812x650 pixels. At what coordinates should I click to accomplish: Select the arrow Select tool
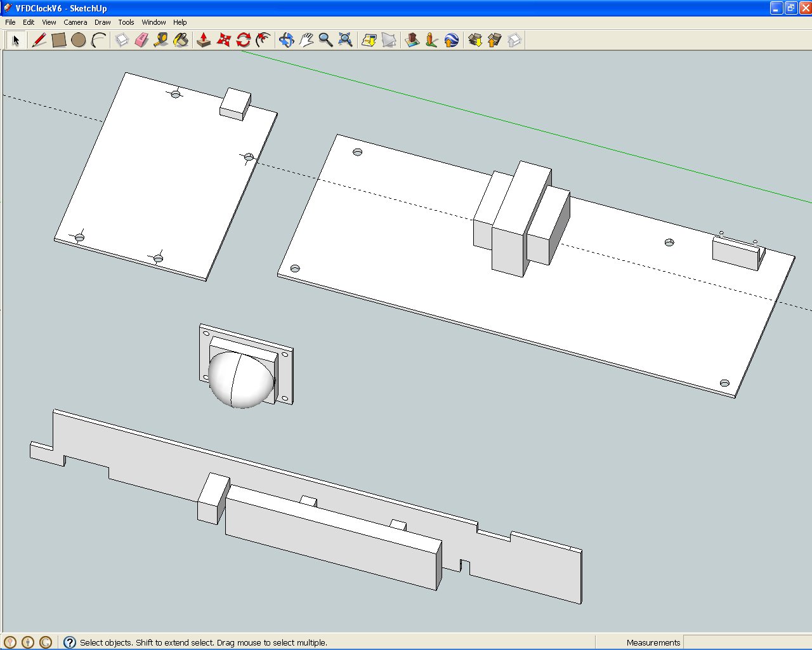tap(16, 41)
